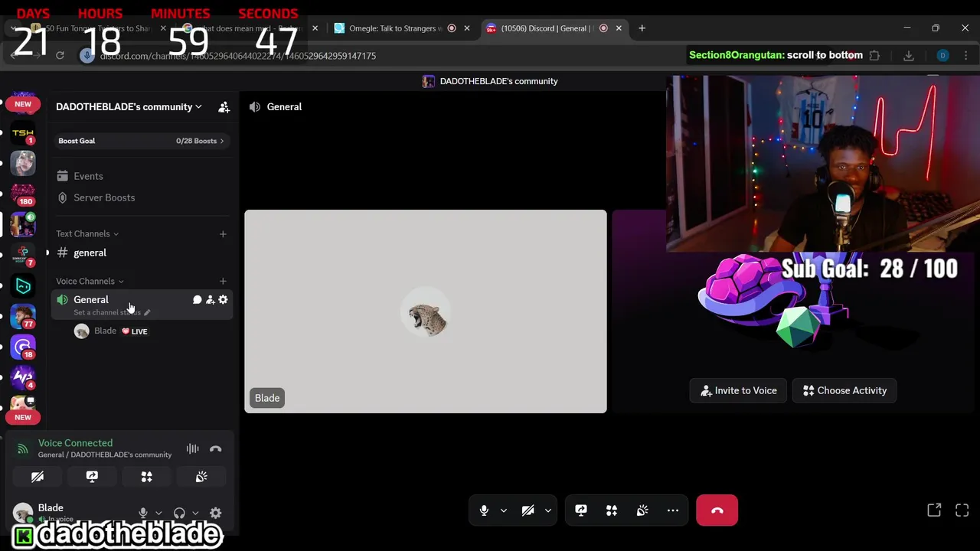Screen dimensions: 980x551
Task: Expand output device options beside headphones
Action: coord(195,514)
